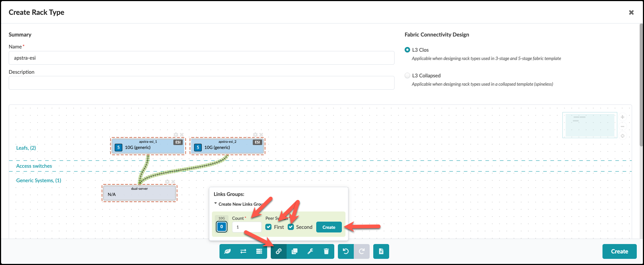Click the document icon in the toolbar
644x265 pixels.
381,251
